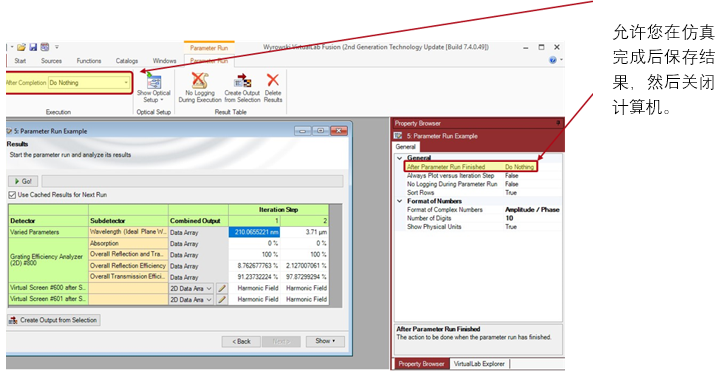Collapse the General property group

400,158
